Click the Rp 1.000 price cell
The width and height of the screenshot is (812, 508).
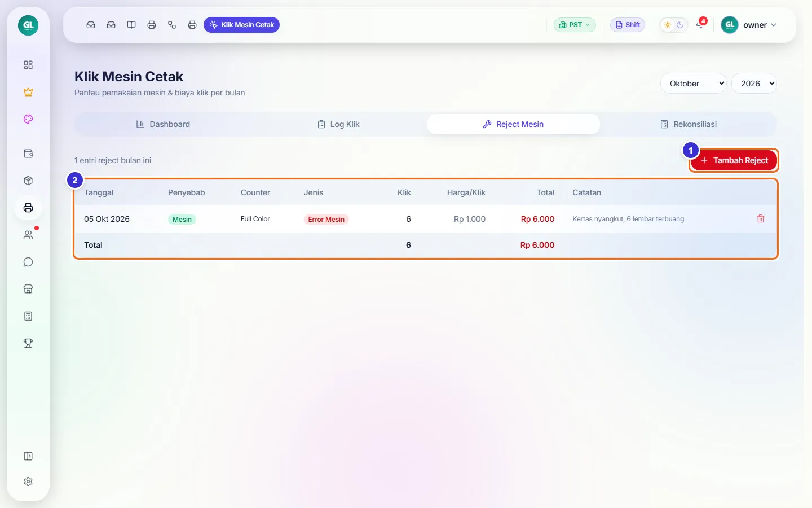click(470, 219)
